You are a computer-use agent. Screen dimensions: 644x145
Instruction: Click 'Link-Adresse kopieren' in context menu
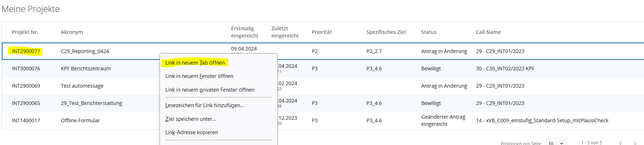(x=192, y=132)
